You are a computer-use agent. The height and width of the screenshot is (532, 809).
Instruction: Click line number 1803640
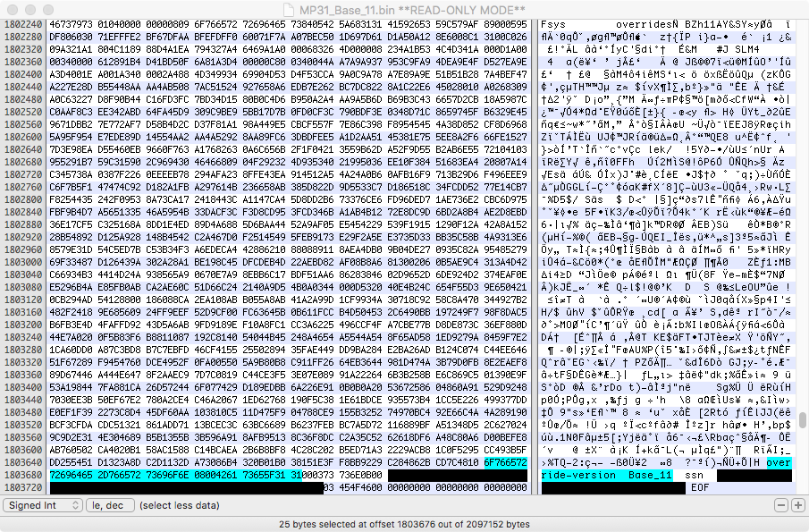point(23,462)
